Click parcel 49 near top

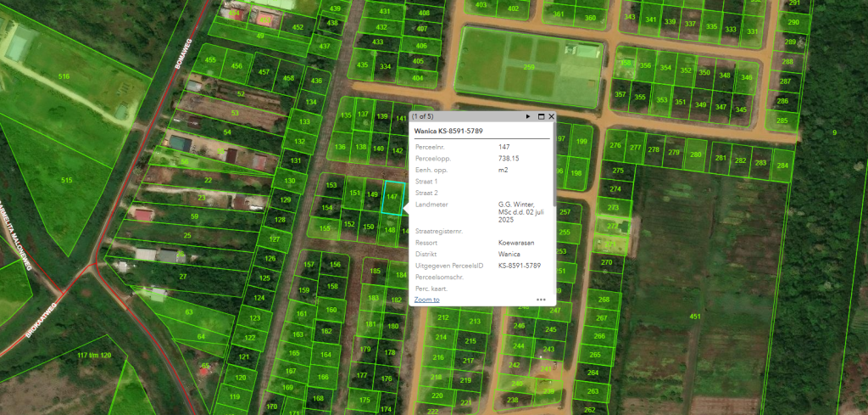tap(260, 36)
